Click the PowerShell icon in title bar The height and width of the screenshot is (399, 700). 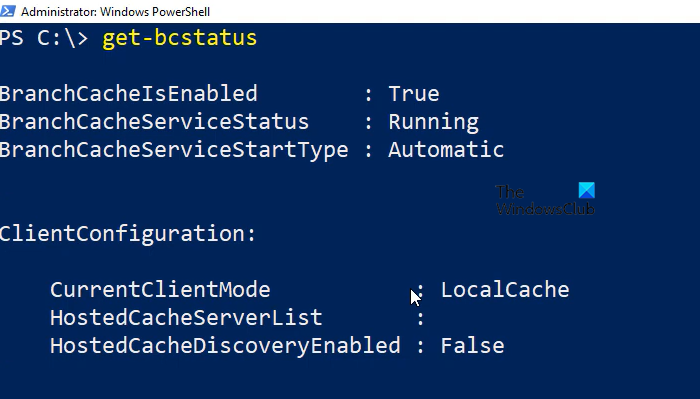coord(8,11)
